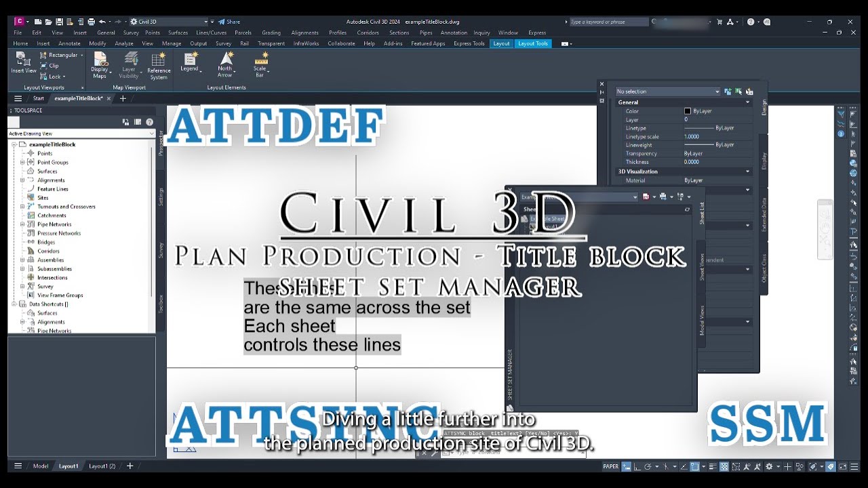Open the Reference System tool
The image size is (868, 488).
pyautogui.click(x=159, y=66)
